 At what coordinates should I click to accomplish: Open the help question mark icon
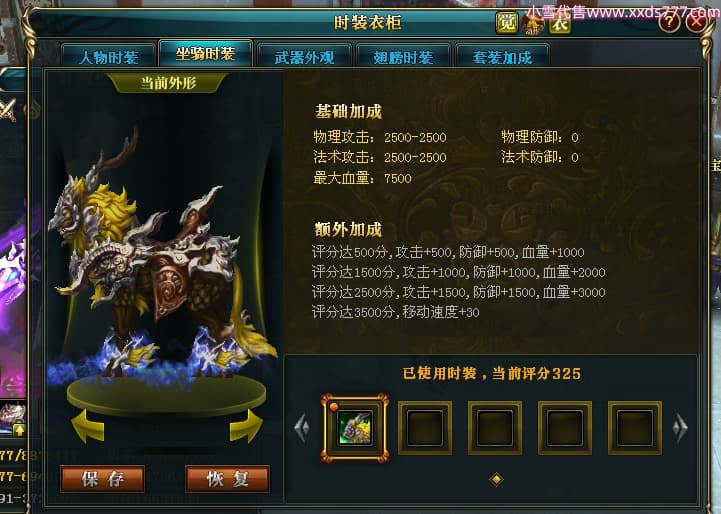[x=669, y=21]
